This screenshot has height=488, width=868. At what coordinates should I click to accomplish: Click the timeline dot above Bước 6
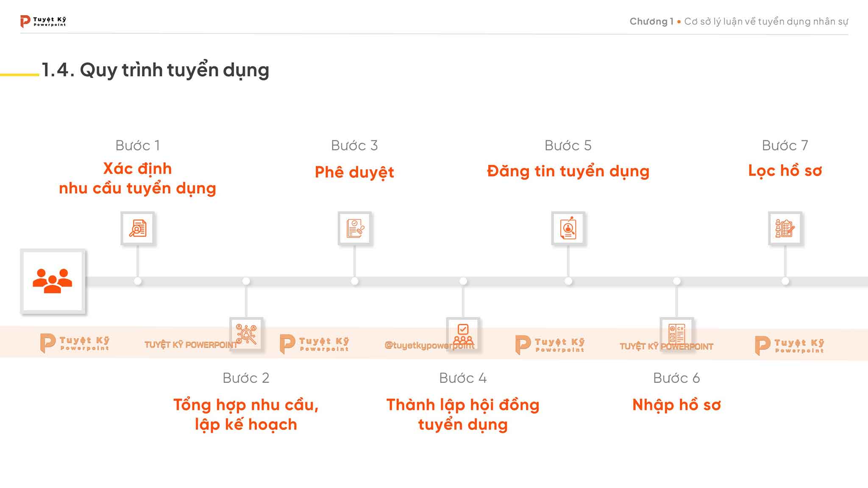pos(677,281)
